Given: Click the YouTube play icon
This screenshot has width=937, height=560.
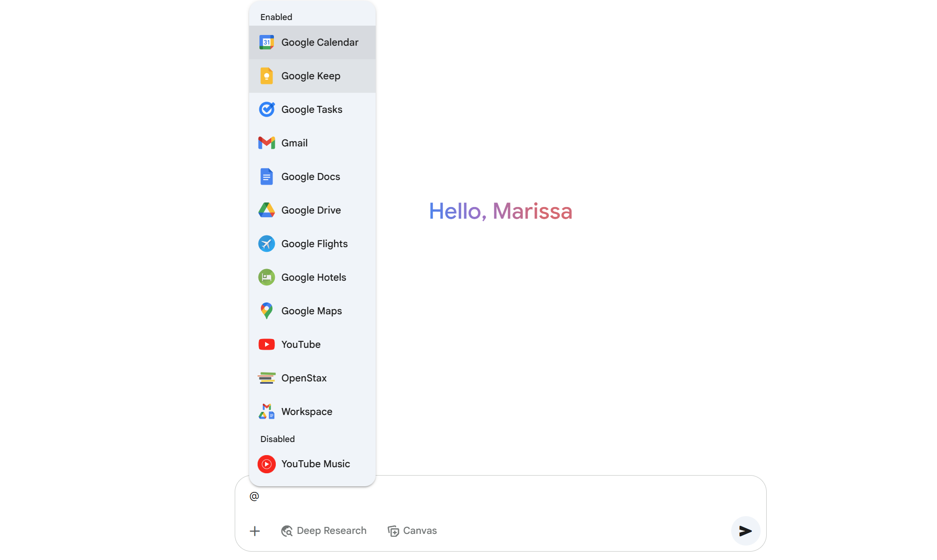Looking at the screenshot, I should (x=266, y=345).
